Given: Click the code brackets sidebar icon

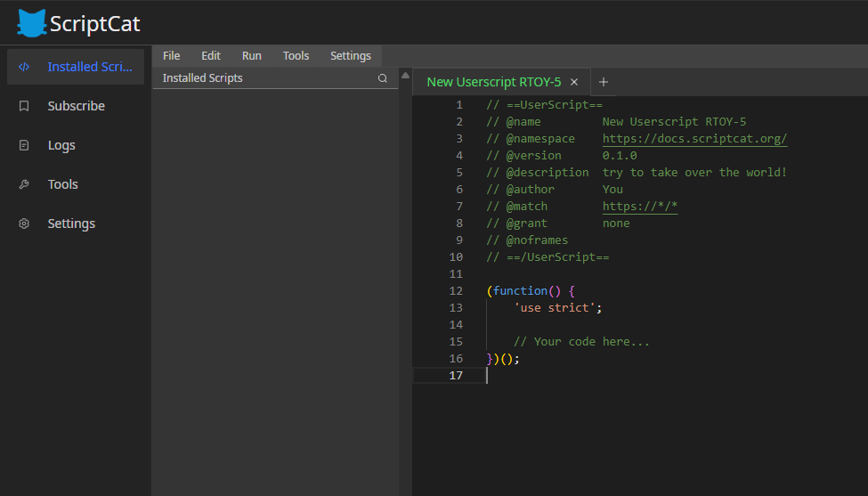Looking at the screenshot, I should (x=24, y=67).
